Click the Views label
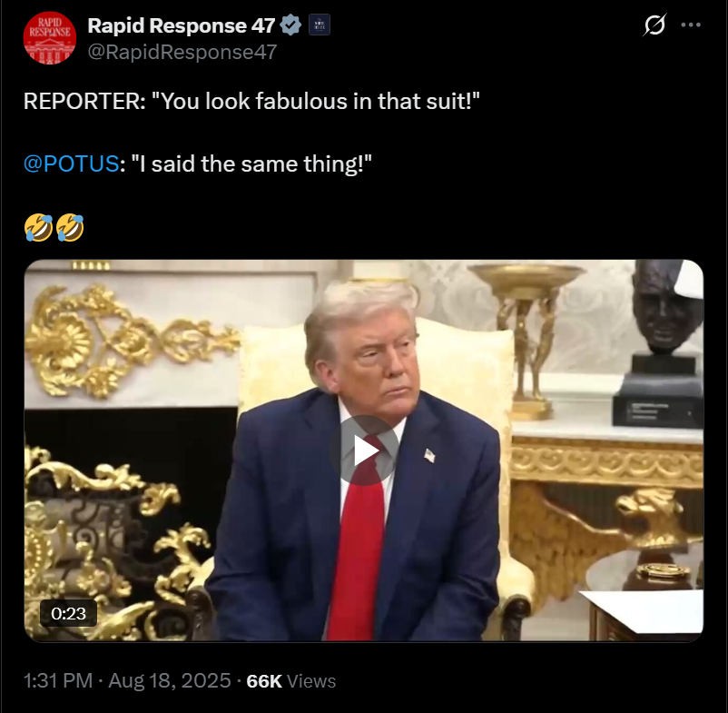728x713 pixels. pyautogui.click(x=311, y=681)
